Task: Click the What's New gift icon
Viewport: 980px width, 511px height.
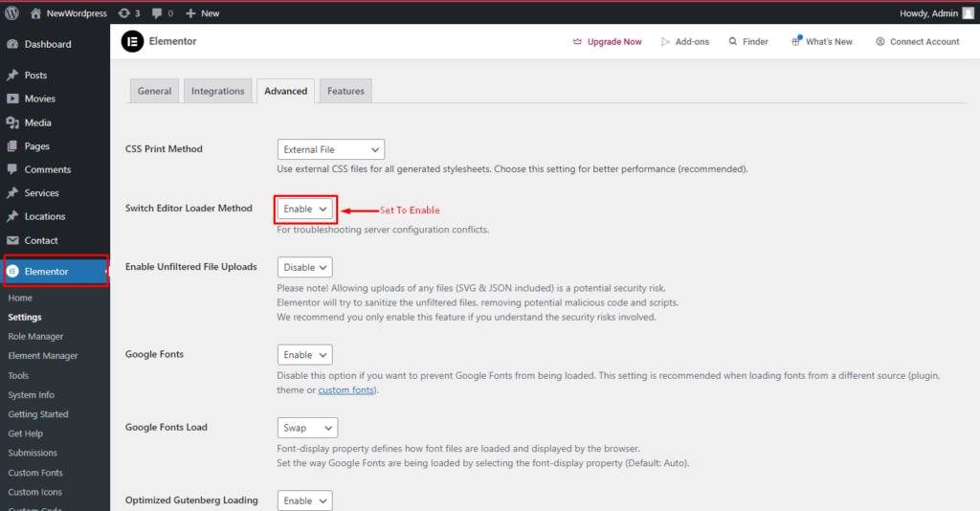Action: (x=796, y=40)
